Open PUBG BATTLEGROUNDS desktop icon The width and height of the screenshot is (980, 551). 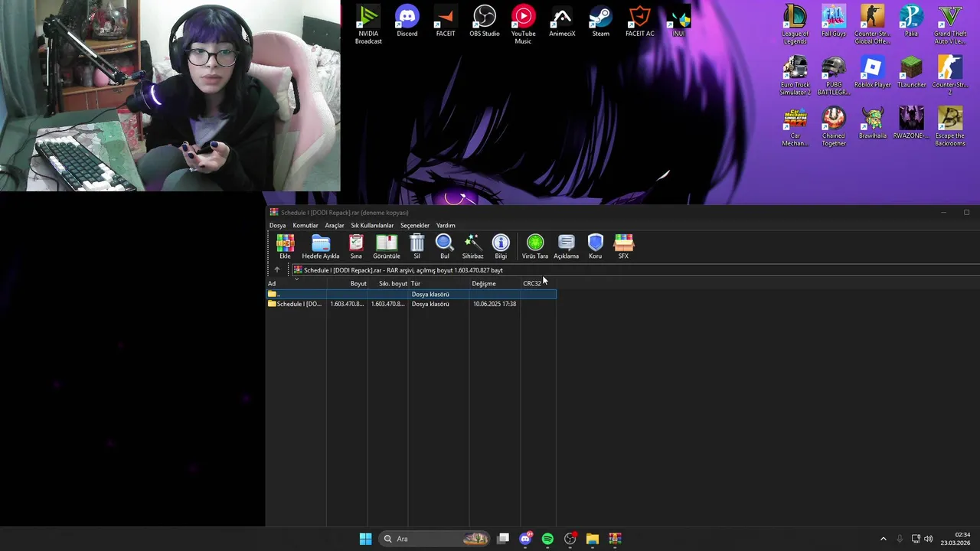click(x=834, y=76)
